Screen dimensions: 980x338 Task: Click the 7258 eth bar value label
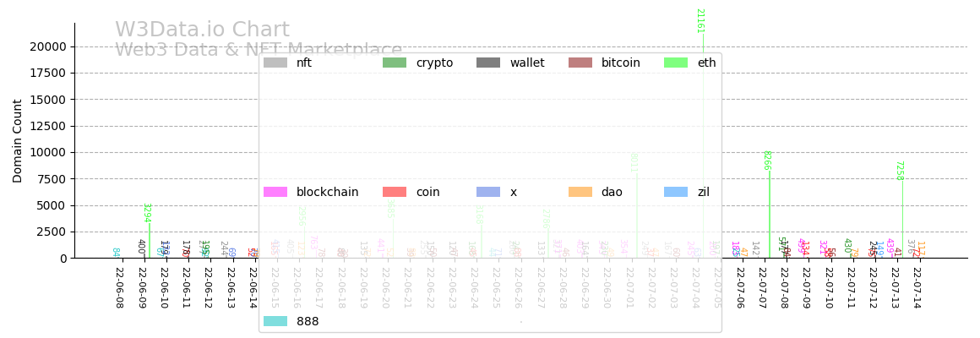tap(899, 171)
